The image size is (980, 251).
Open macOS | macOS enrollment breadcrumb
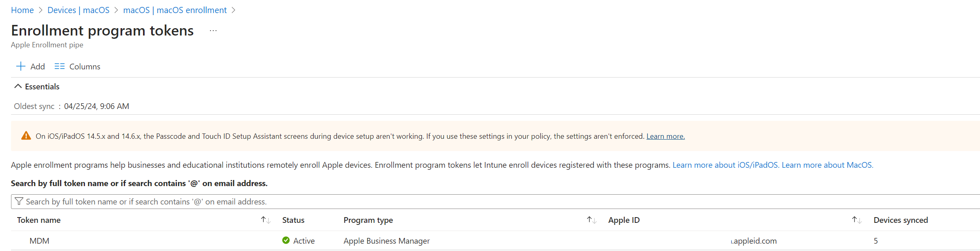pyautogui.click(x=175, y=10)
